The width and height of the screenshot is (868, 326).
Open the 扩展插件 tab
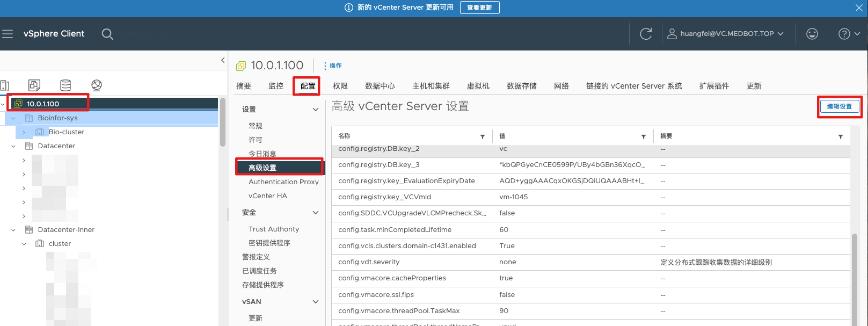pos(714,86)
